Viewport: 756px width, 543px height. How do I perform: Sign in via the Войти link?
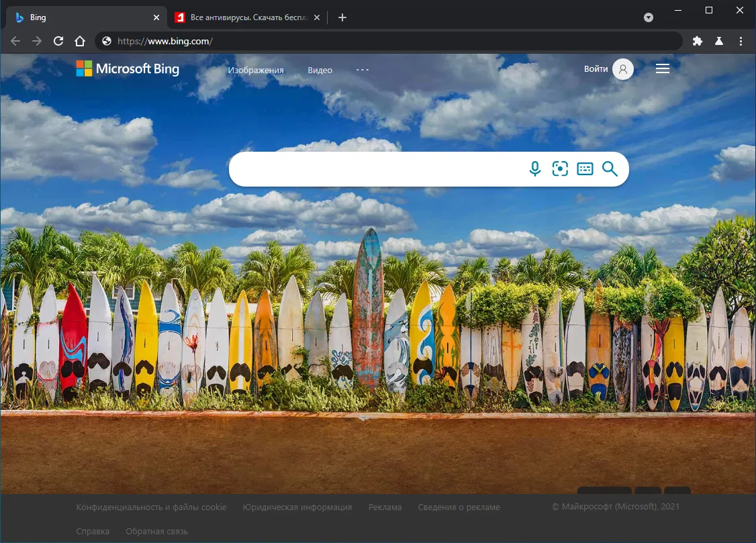(x=596, y=69)
